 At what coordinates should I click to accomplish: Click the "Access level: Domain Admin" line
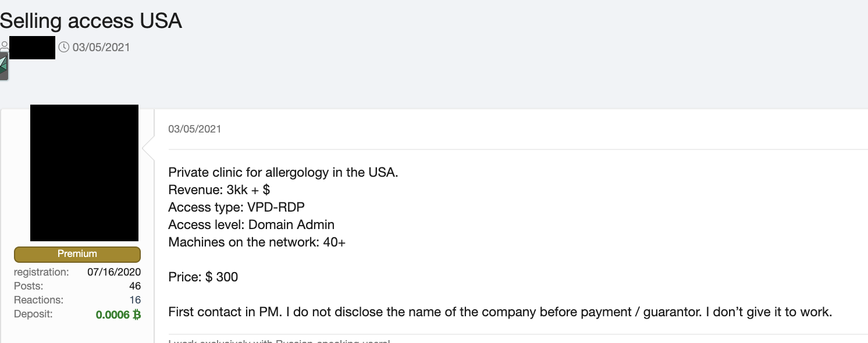click(251, 224)
